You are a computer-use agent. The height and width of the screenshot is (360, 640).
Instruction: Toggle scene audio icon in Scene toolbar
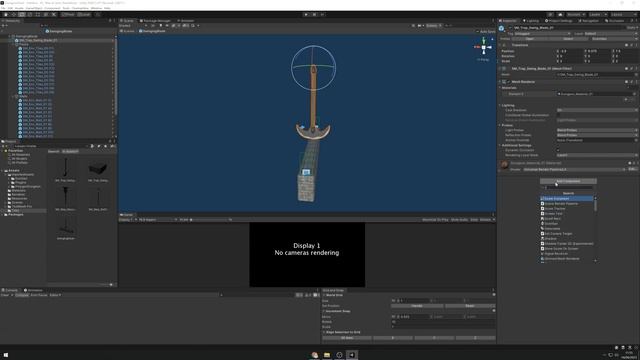(167, 26)
